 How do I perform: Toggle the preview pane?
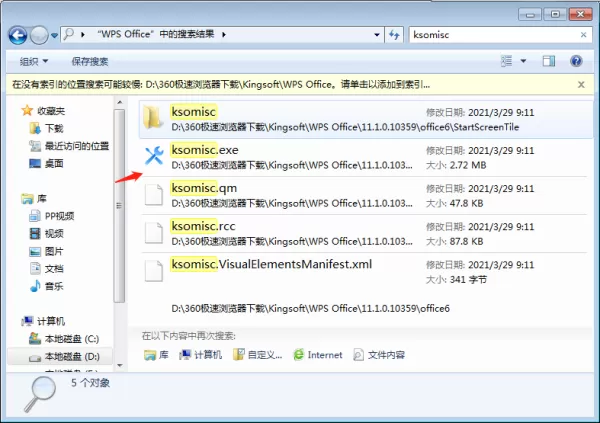(x=549, y=61)
